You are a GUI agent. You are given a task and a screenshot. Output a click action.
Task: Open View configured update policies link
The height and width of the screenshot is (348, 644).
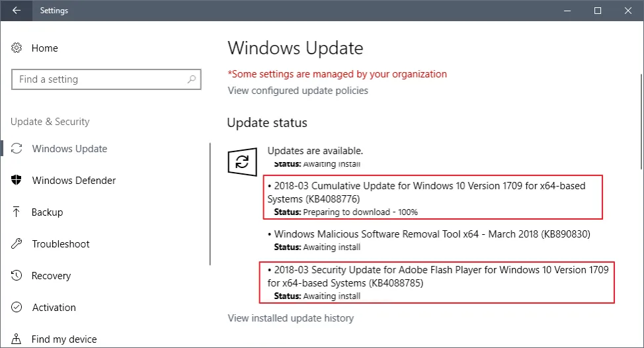298,91
